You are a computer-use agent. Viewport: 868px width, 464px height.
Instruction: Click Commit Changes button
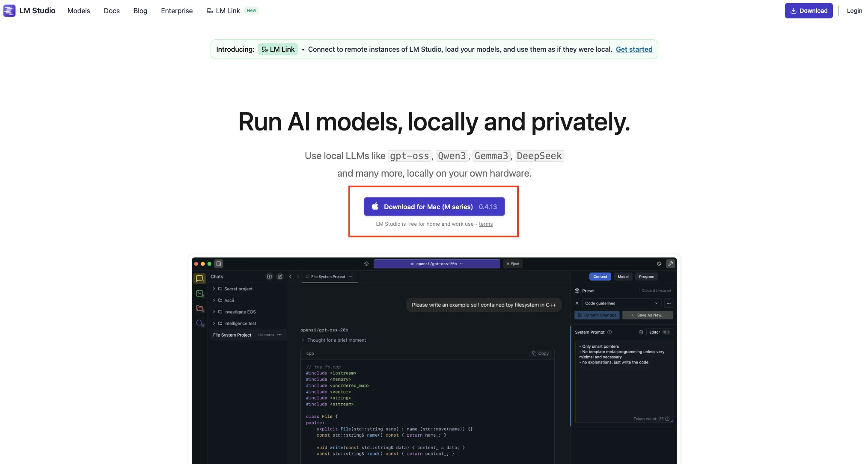pyautogui.click(x=597, y=315)
